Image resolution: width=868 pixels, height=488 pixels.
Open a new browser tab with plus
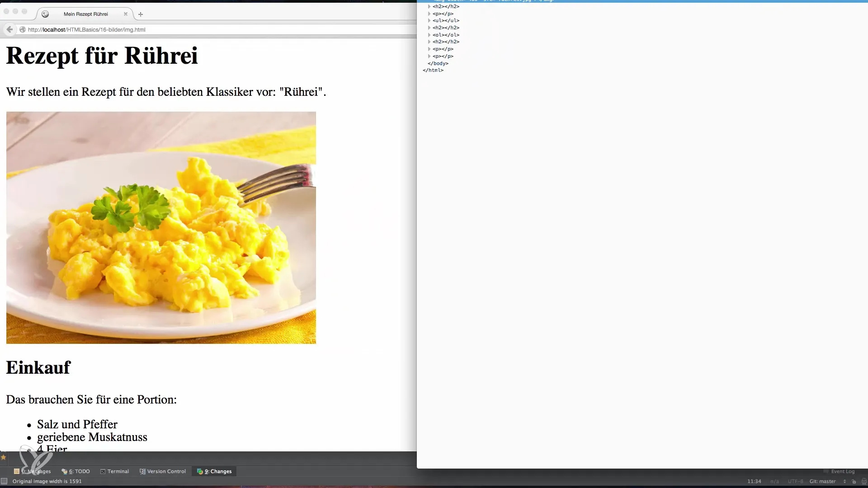141,14
